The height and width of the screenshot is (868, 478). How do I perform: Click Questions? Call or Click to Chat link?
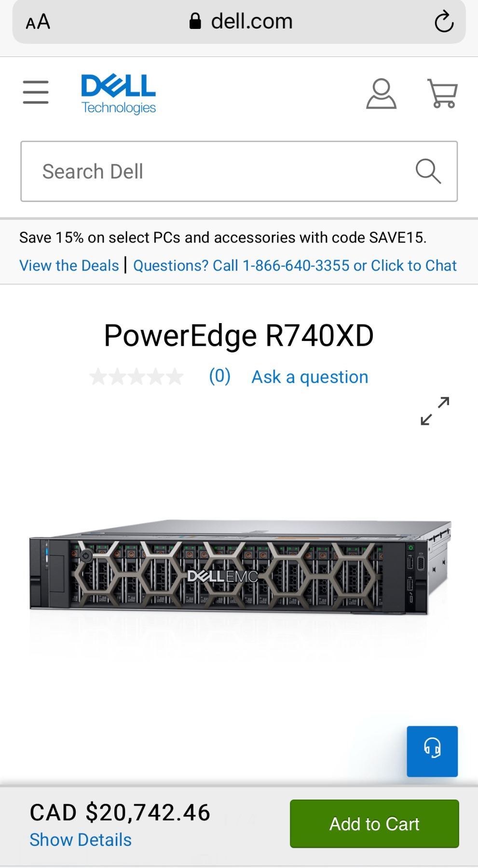pos(295,265)
